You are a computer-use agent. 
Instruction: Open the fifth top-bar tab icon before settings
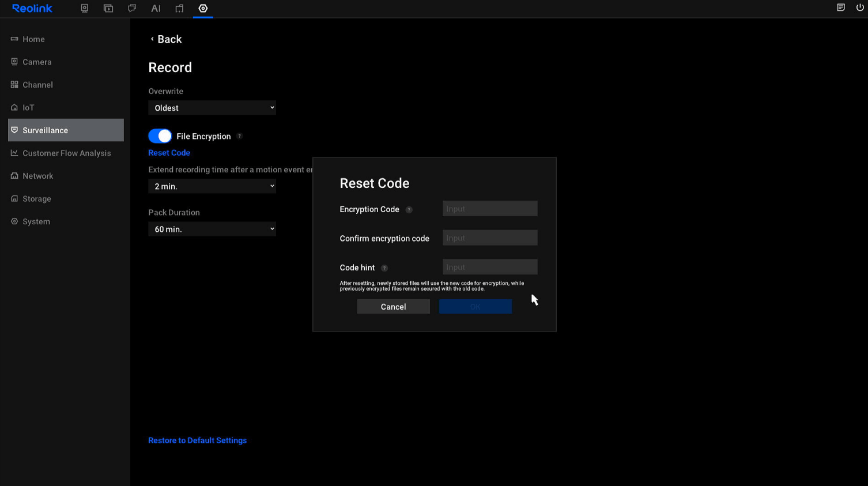click(x=179, y=8)
